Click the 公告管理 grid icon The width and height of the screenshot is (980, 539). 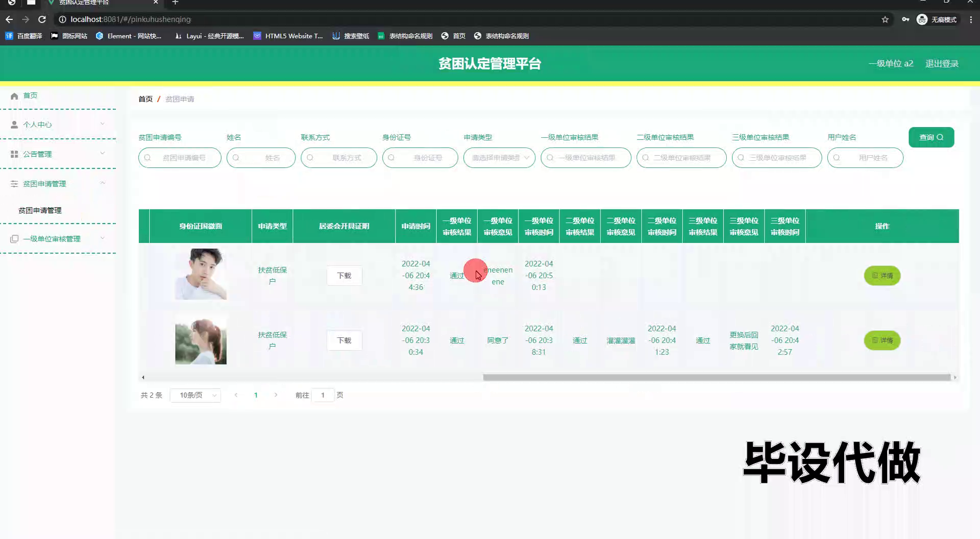click(x=14, y=154)
